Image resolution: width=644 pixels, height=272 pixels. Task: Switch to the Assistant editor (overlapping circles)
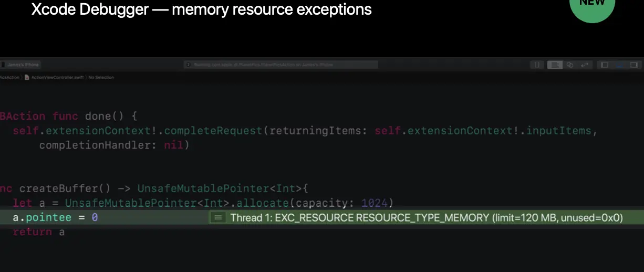[x=570, y=65]
